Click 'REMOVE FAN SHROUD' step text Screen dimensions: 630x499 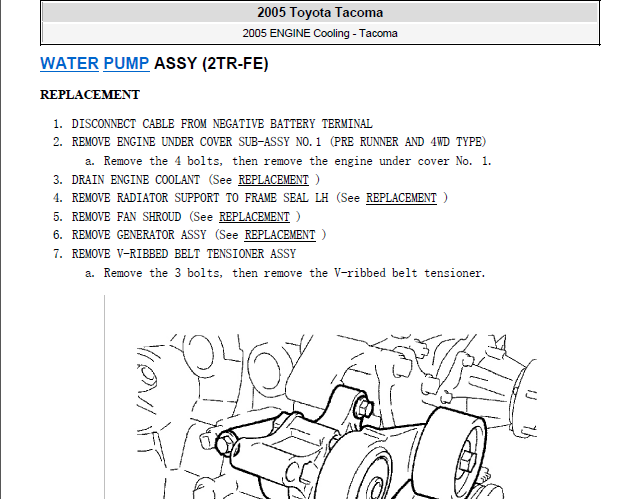[x=127, y=217]
